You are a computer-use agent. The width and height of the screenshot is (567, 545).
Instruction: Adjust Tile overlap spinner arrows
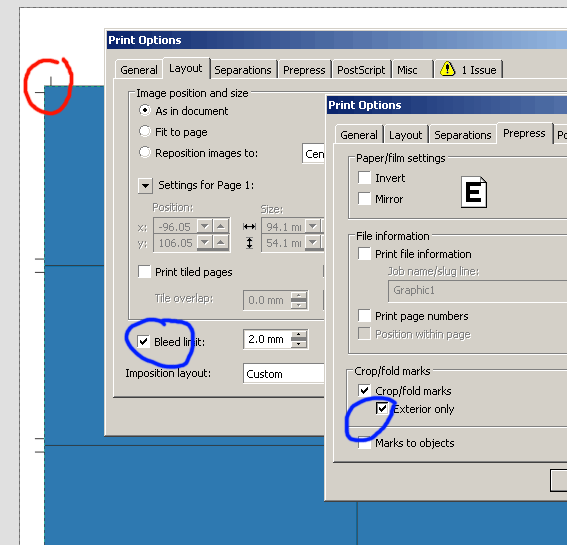(x=299, y=300)
